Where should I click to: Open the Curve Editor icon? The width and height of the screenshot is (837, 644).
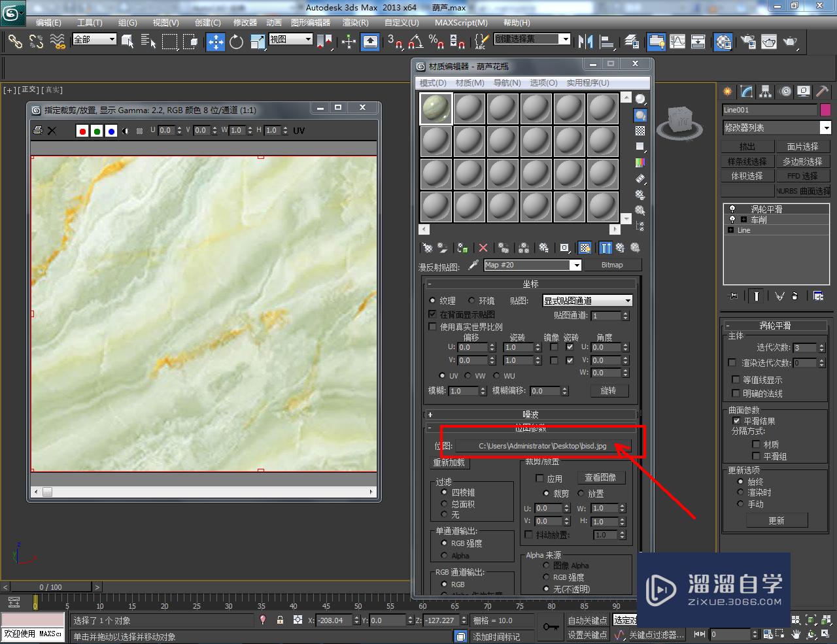[677, 42]
